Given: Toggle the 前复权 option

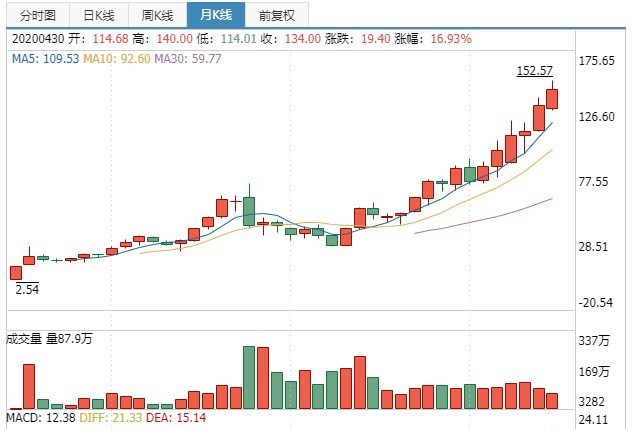Looking at the screenshot, I should [x=276, y=16].
